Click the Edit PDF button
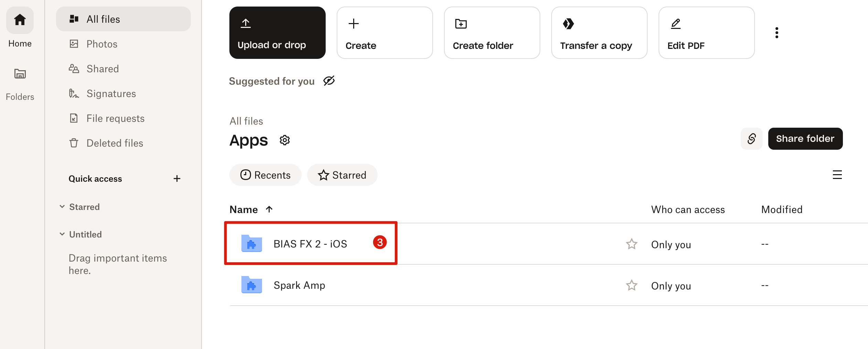Image resolution: width=868 pixels, height=349 pixels. (707, 33)
